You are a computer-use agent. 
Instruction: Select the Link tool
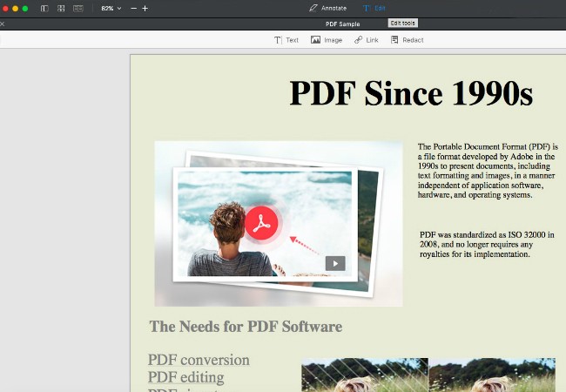(366, 40)
